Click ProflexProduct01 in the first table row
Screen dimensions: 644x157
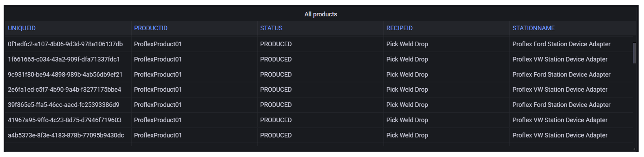coord(158,44)
